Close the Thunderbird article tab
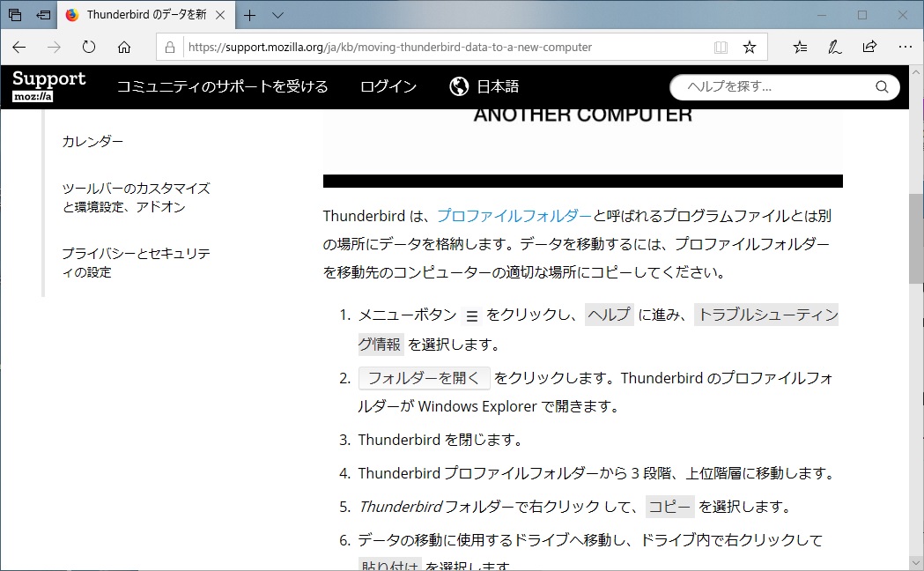Image resolution: width=924 pixels, height=571 pixels. [x=220, y=15]
